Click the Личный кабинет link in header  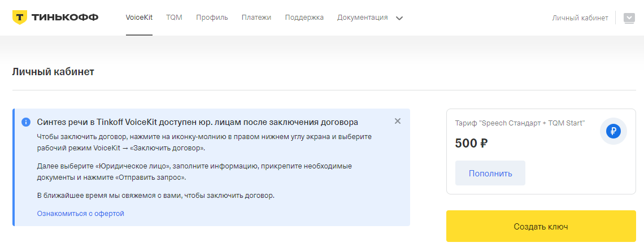pyautogui.click(x=580, y=18)
